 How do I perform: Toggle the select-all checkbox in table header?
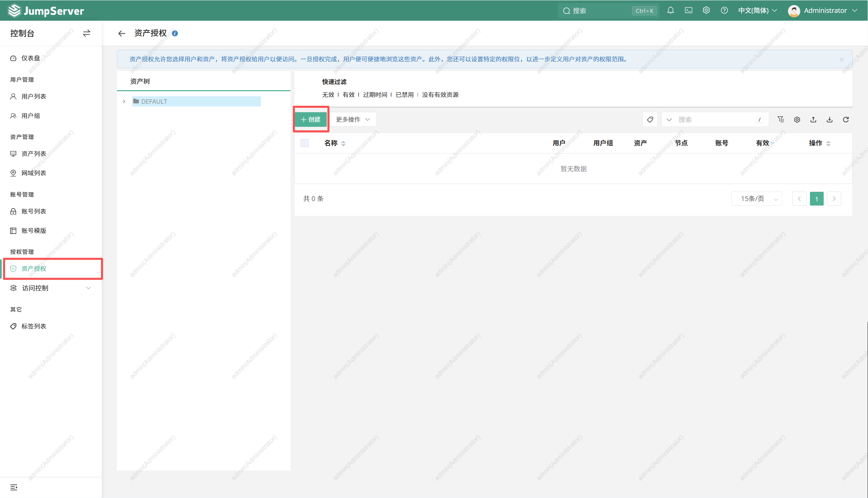tap(304, 143)
